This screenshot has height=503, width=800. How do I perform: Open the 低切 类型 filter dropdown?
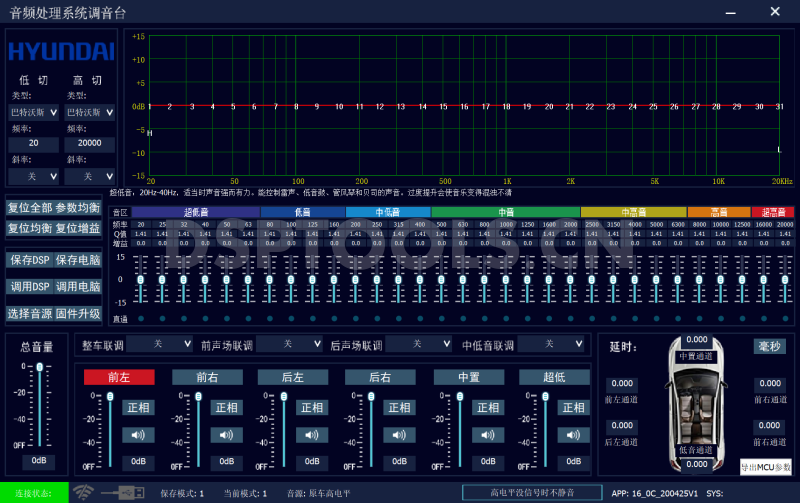tap(34, 112)
